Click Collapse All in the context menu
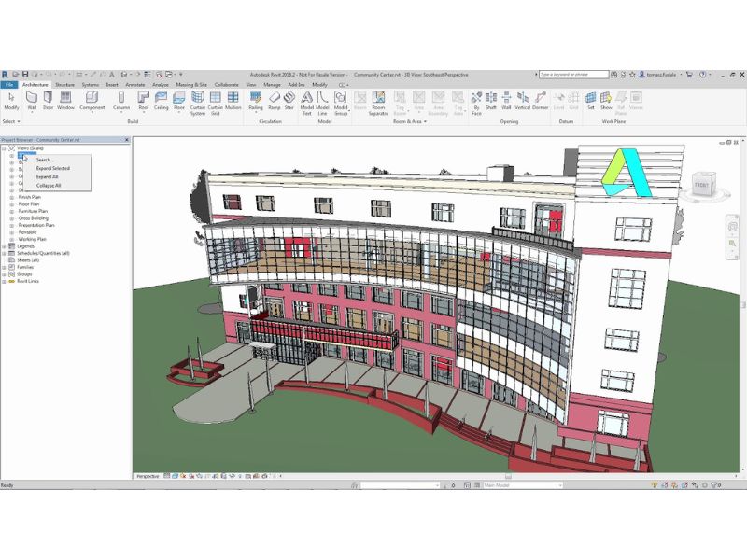Image resolution: width=747 pixels, height=560 pixels. pos(49,185)
